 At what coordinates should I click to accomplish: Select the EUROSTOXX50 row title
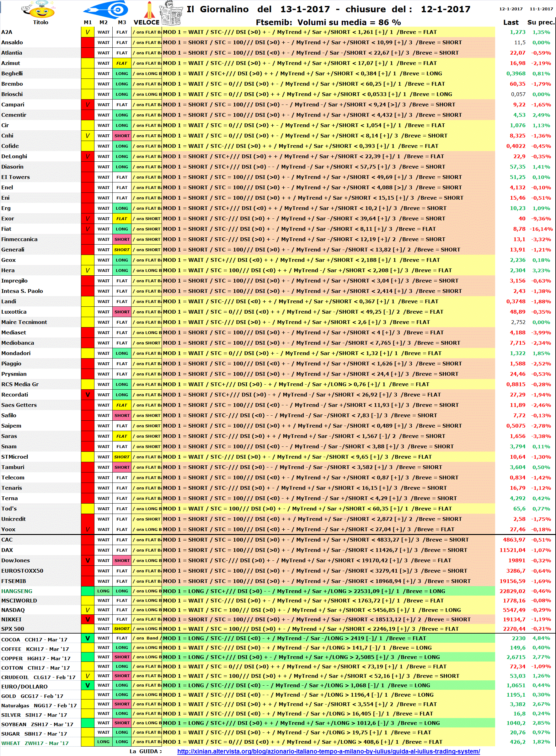point(22,571)
